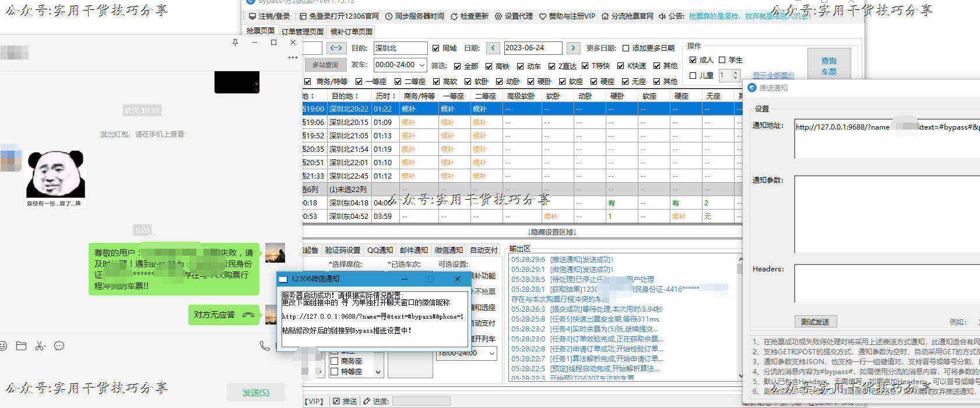Go to next date arrow
The image size is (980, 408).
click(x=574, y=48)
